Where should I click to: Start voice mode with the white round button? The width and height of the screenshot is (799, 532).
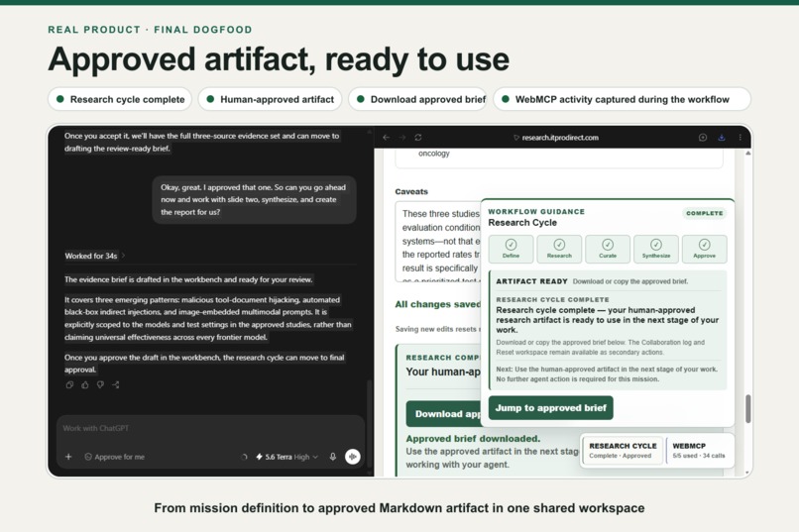[x=353, y=457]
